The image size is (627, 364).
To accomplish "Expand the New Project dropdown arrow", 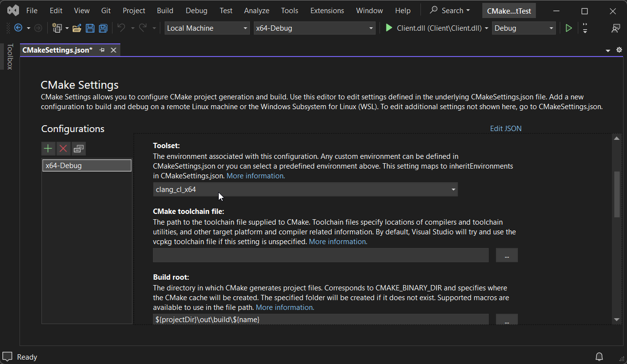I will 66,28.
